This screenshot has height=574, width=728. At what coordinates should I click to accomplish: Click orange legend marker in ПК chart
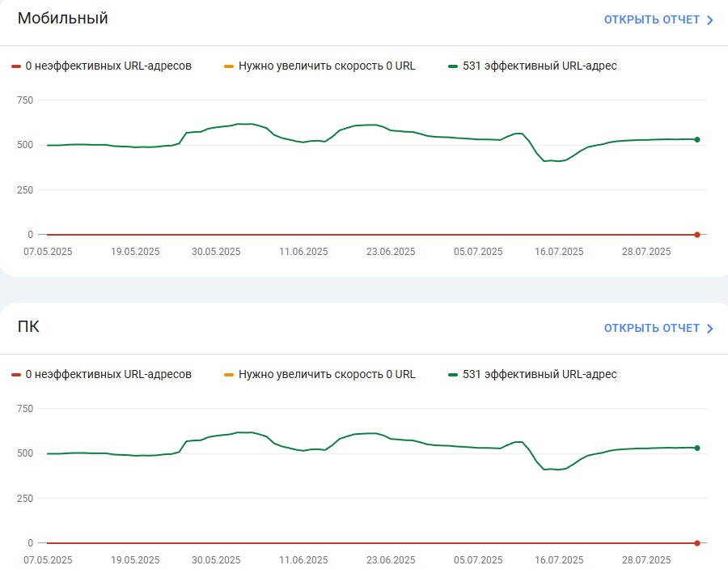pos(229,375)
